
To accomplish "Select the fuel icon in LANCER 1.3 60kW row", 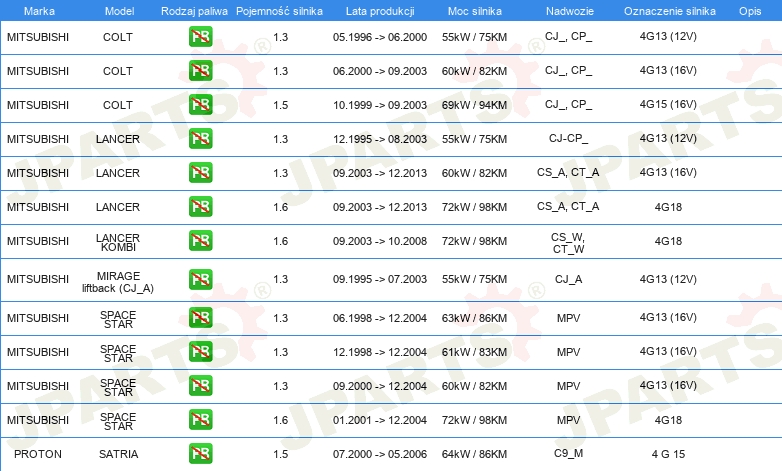I will click(200, 173).
